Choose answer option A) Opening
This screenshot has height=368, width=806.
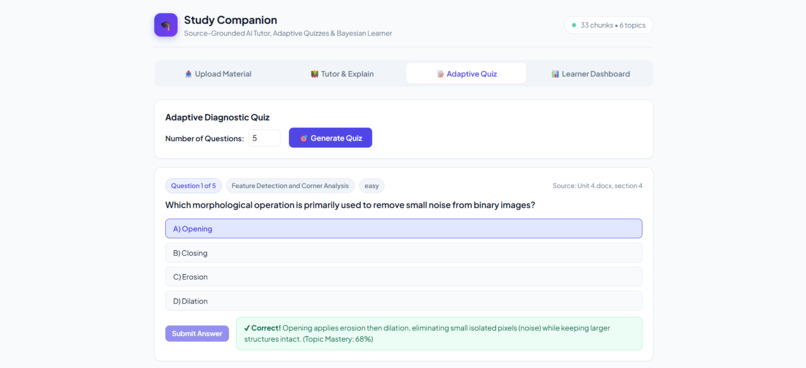pyautogui.click(x=404, y=229)
